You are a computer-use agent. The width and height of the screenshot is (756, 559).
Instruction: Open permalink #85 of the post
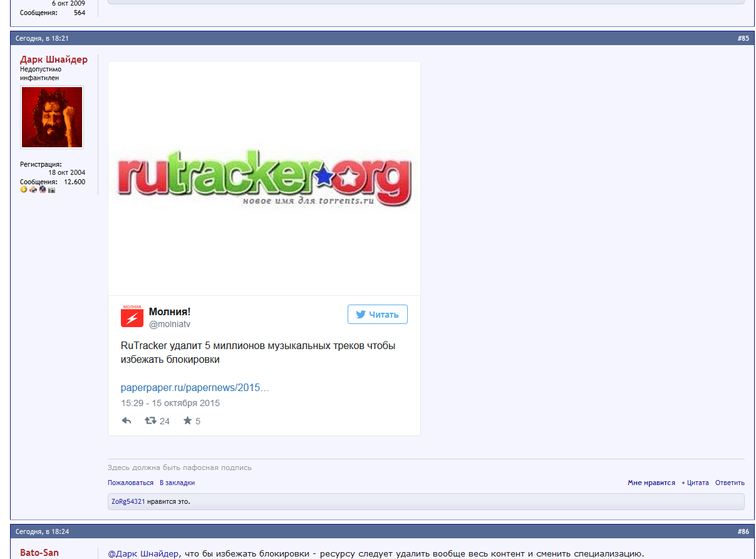tap(743, 38)
